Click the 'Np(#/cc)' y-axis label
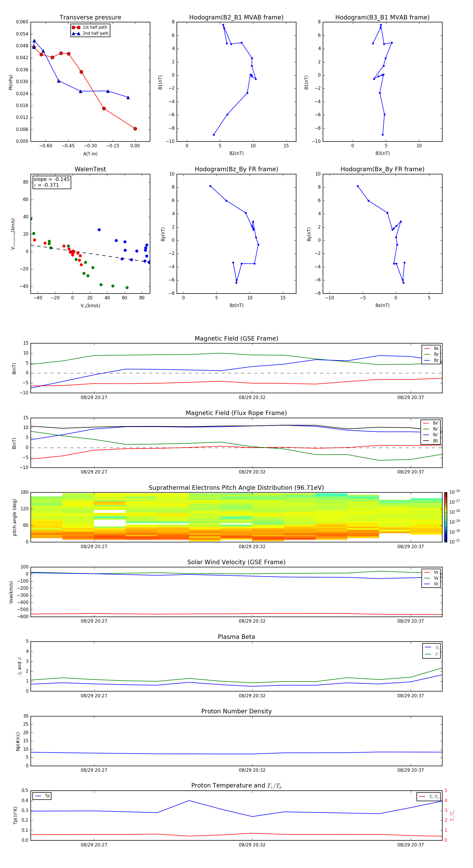Image resolution: width=473 pixels, height=868 pixels. [18, 741]
